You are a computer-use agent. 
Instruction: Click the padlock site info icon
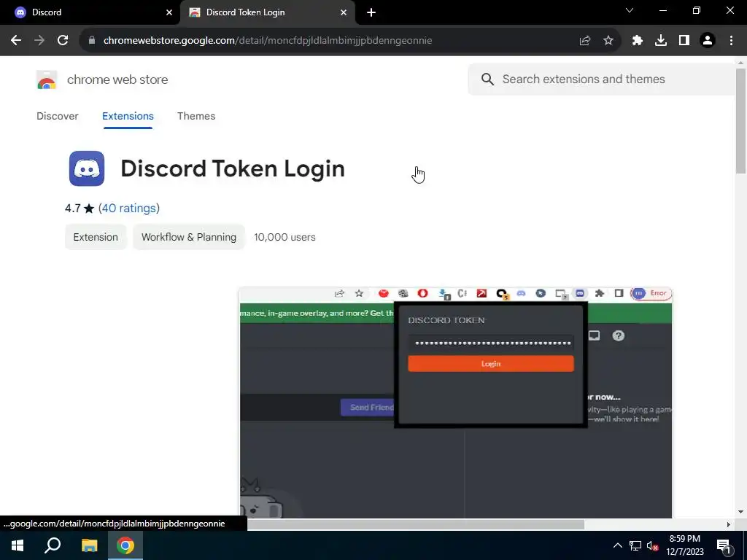[x=92, y=41]
